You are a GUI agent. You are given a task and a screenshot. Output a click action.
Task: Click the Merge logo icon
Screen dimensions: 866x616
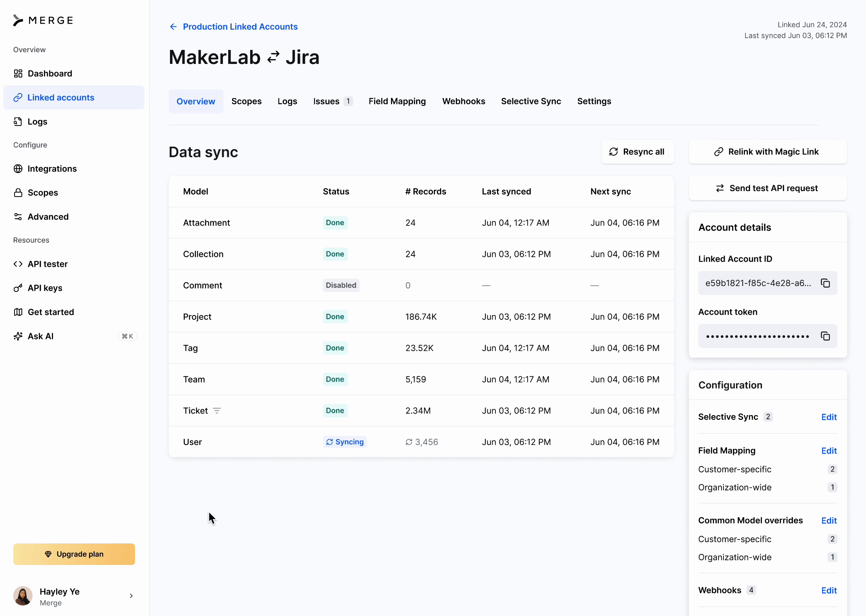click(x=18, y=20)
